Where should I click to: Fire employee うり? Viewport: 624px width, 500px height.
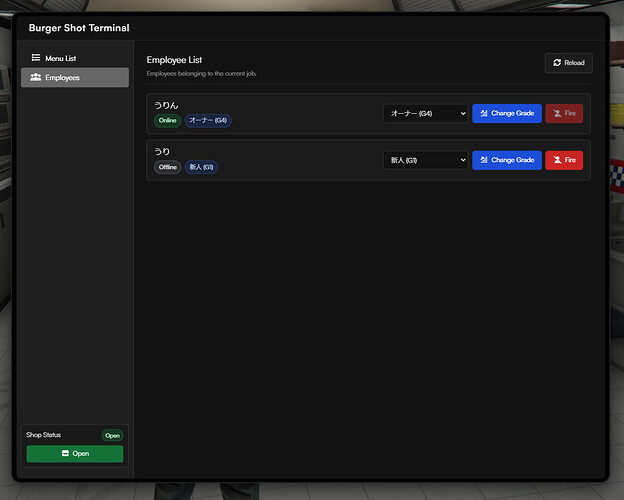tap(564, 160)
